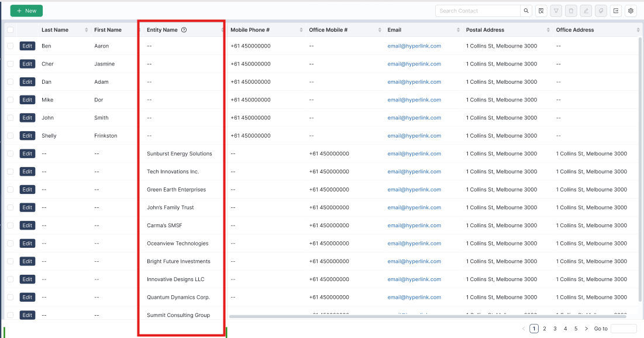This screenshot has height=338, width=644.
Task: Edit the Carma's SMSF row
Action: pyautogui.click(x=27, y=226)
